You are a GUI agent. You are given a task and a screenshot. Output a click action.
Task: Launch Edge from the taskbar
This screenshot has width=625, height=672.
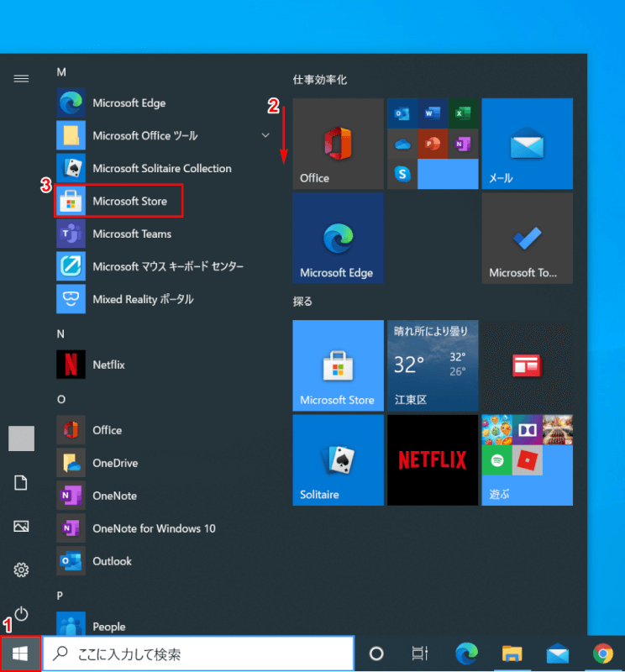click(466, 654)
